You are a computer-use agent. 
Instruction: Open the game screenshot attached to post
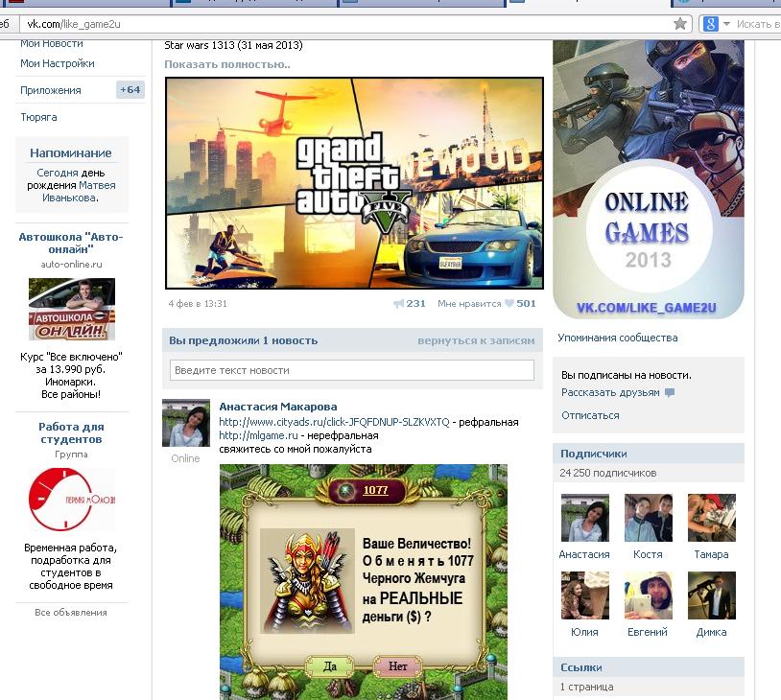[364, 581]
